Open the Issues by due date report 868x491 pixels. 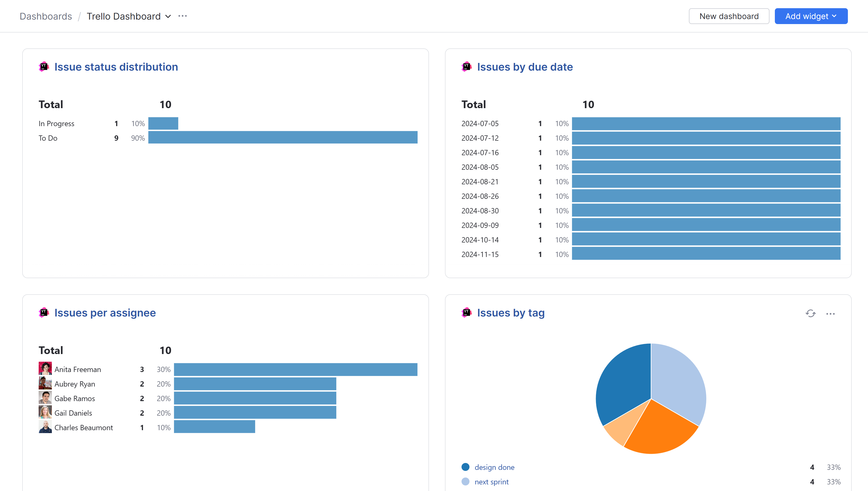tap(525, 66)
